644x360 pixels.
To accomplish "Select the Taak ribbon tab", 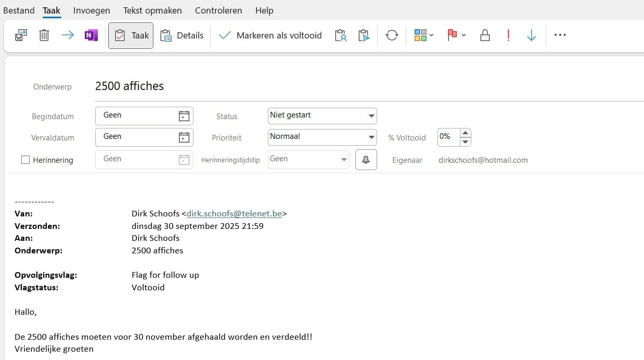I will tap(51, 10).
